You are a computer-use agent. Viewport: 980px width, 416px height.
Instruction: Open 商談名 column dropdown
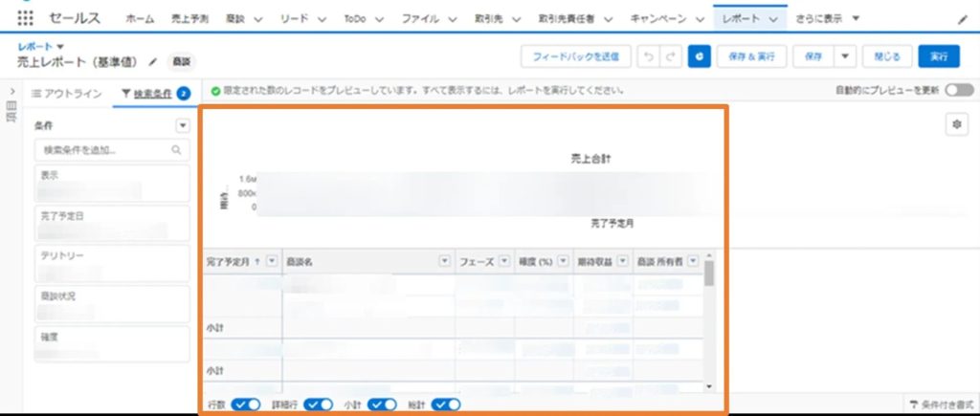click(445, 262)
